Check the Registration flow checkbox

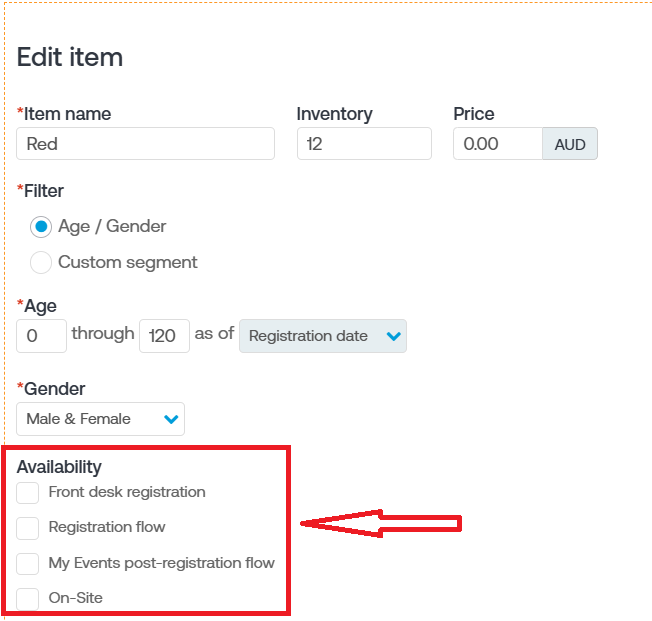[27, 528]
